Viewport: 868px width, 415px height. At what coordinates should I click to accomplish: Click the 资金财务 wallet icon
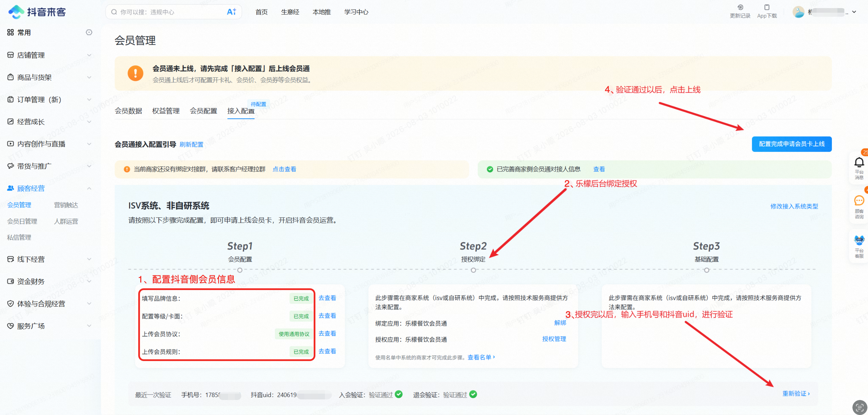pos(10,281)
